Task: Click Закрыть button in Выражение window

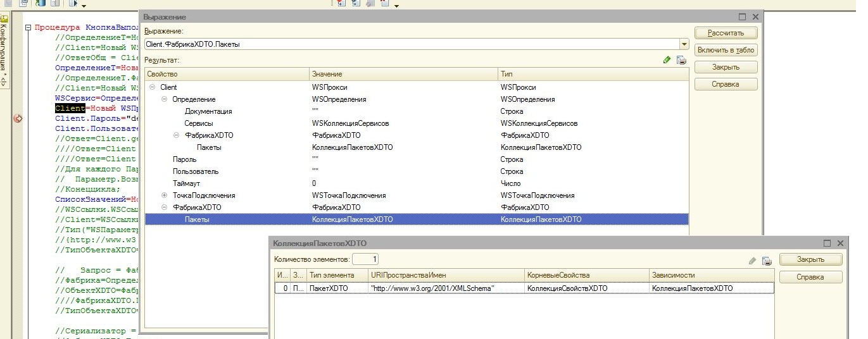Action: 726,67
